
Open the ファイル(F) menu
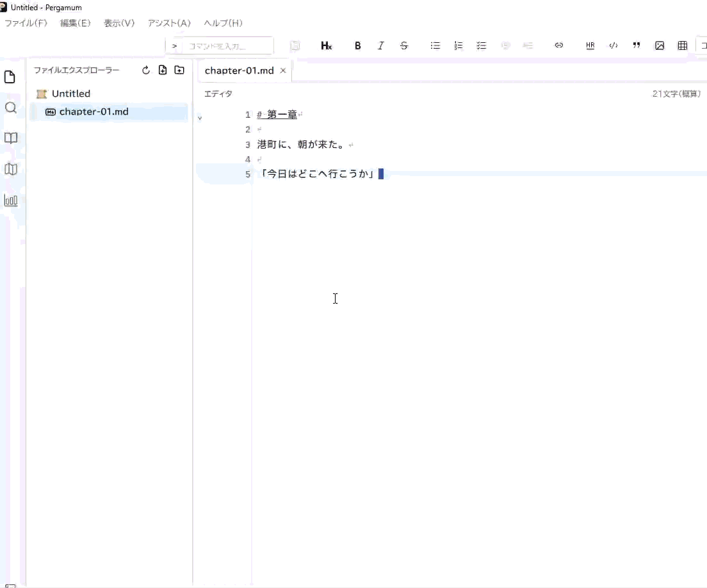[26, 23]
